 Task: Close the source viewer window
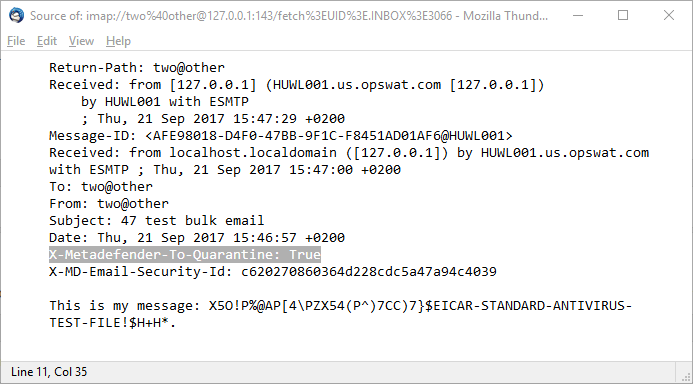click(x=669, y=15)
